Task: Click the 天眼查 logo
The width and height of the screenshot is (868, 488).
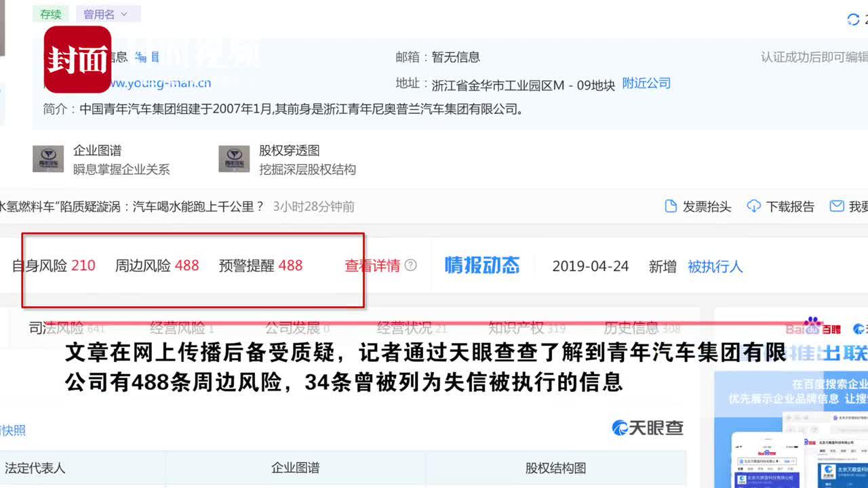Action: coord(648,428)
